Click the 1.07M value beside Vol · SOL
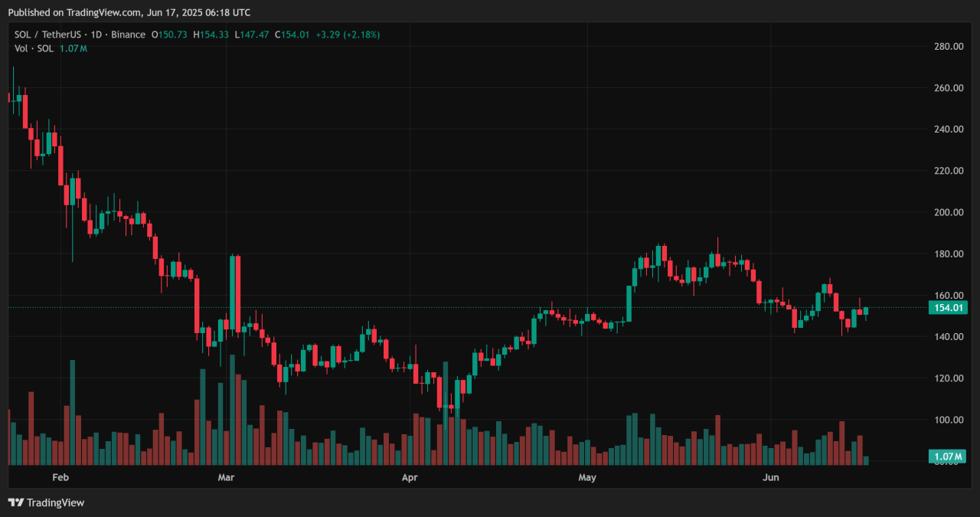 coord(73,48)
